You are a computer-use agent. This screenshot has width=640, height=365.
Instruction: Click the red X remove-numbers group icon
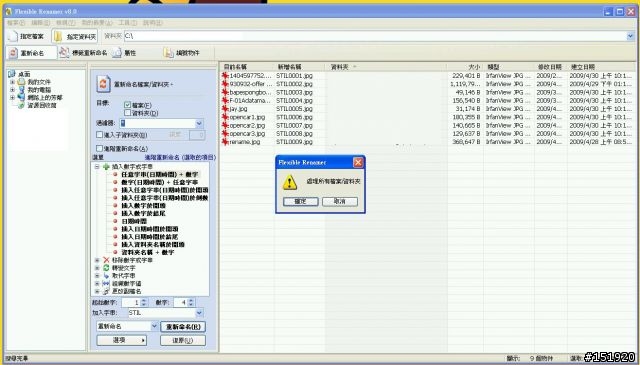tap(106, 260)
